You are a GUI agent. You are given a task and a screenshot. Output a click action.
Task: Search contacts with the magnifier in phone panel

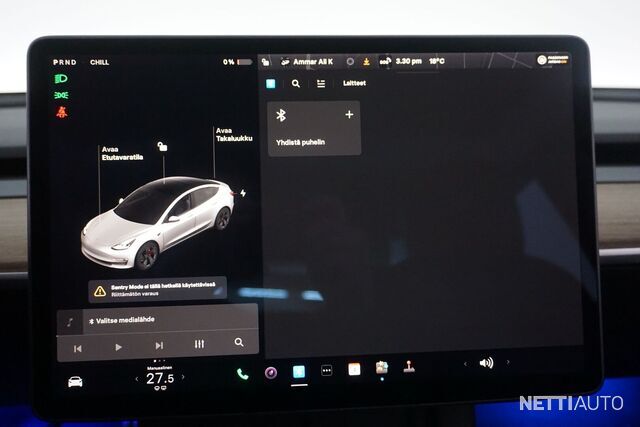click(x=296, y=84)
